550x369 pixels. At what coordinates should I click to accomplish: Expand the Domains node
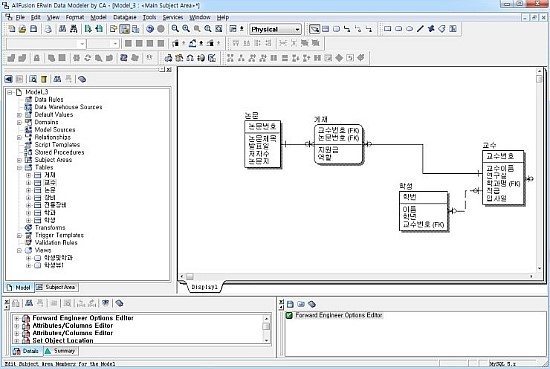(19, 122)
